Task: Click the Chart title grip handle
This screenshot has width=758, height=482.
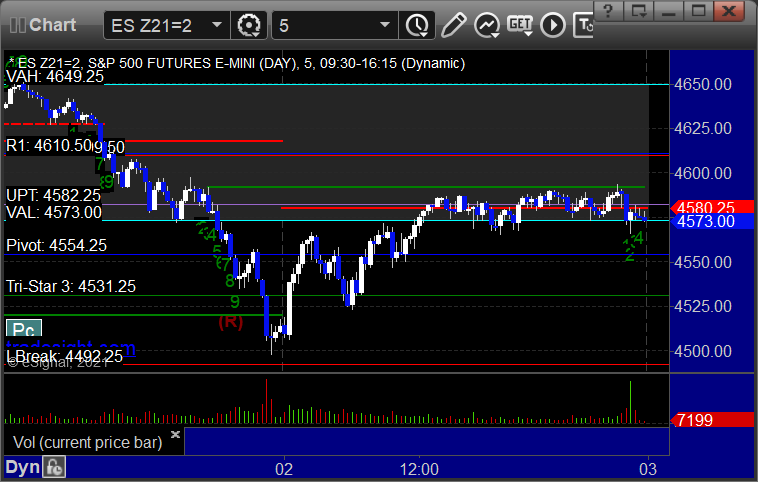Action: coord(18,25)
